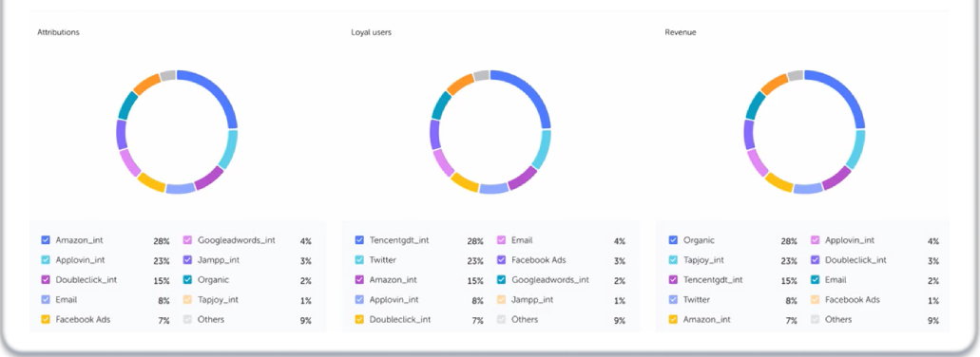980x357 pixels.
Task: Toggle Others checkbox under Attributions
Action: coord(187,320)
